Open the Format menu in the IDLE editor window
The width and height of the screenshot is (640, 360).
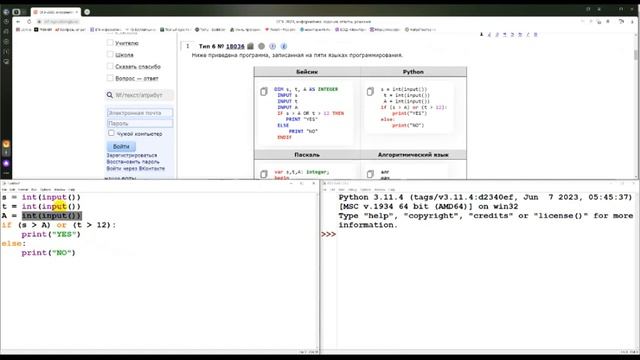pyautogui.click(x=23, y=189)
